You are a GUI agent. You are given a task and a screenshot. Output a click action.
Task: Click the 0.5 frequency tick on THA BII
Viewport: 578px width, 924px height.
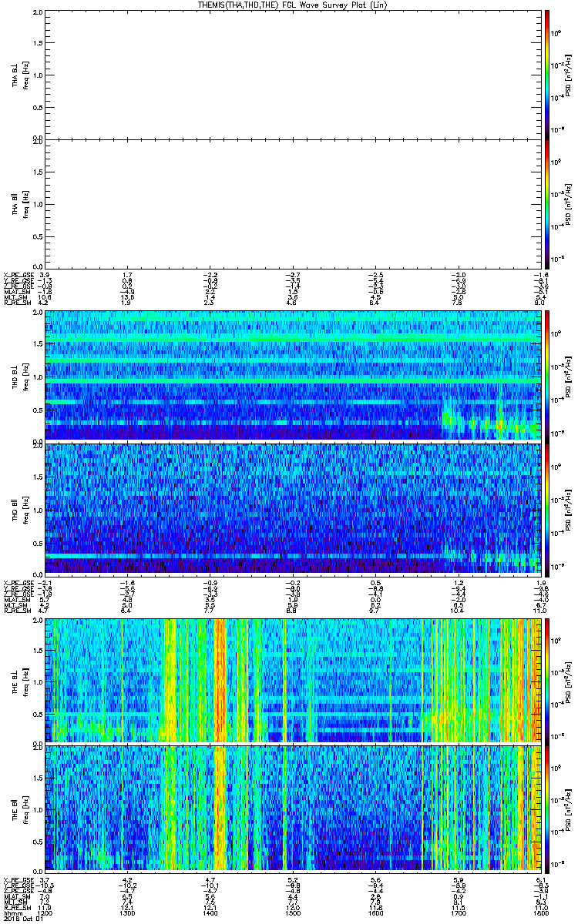[39, 236]
